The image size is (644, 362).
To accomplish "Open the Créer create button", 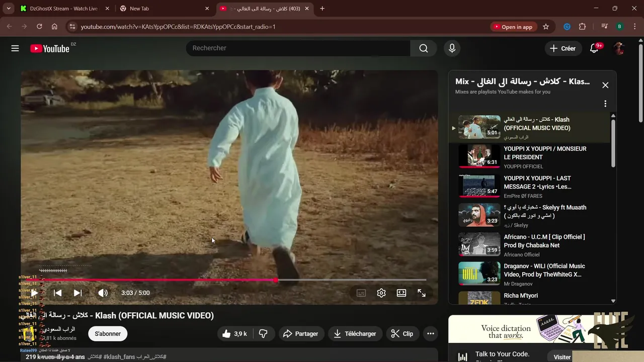I will pyautogui.click(x=562, y=48).
